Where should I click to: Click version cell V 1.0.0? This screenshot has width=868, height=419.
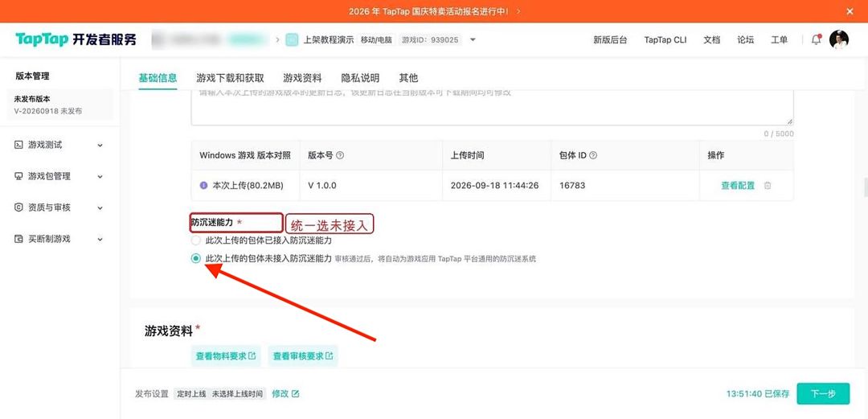pos(322,186)
